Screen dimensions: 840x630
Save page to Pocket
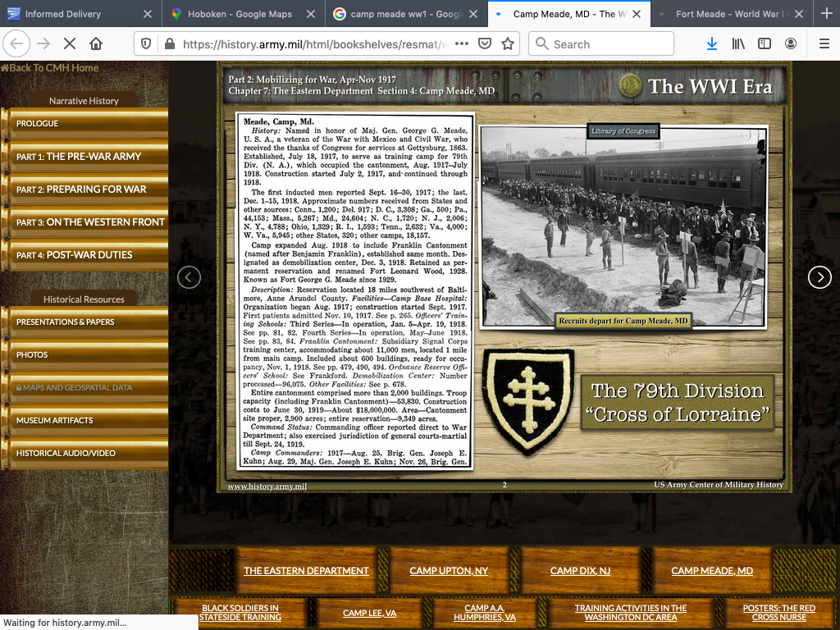tap(485, 43)
